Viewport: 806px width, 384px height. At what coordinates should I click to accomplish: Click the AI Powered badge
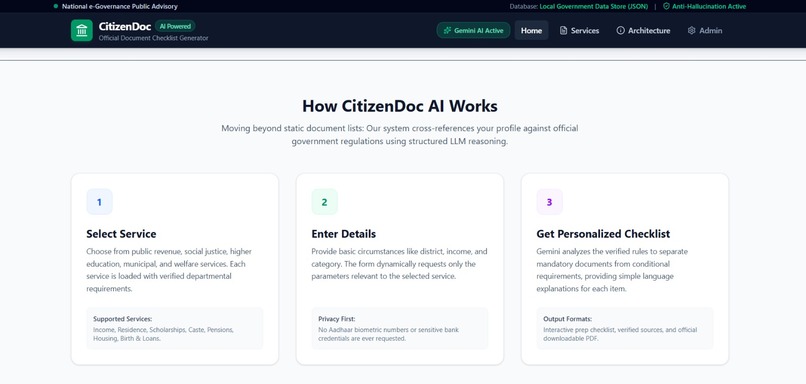[175, 26]
